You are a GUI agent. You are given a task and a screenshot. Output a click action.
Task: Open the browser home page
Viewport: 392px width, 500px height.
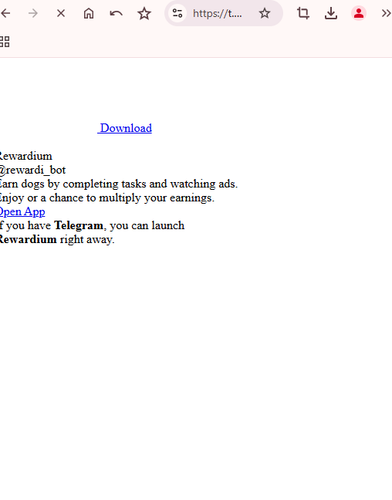(x=89, y=13)
